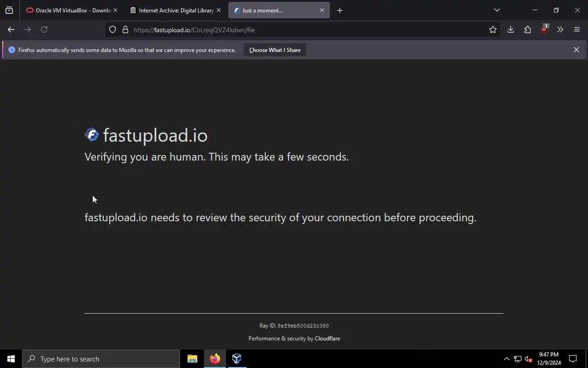This screenshot has height=368, width=588.
Task: Open network status tray icon
Action: tap(517, 359)
